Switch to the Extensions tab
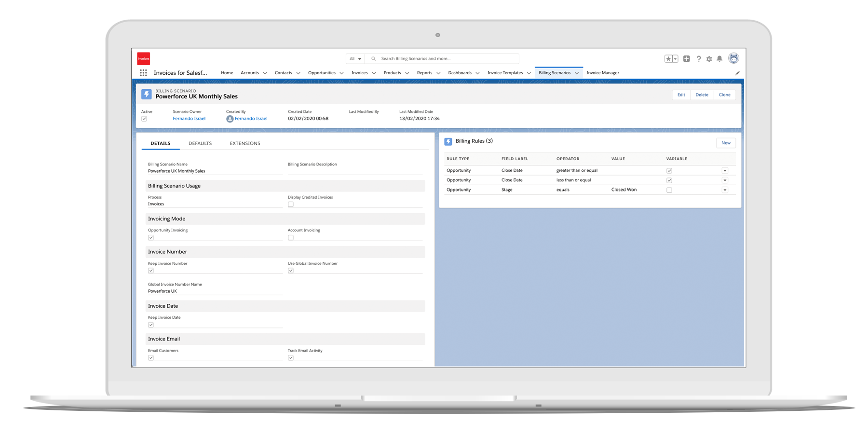This screenshot has height=434, width=868. 245,143
